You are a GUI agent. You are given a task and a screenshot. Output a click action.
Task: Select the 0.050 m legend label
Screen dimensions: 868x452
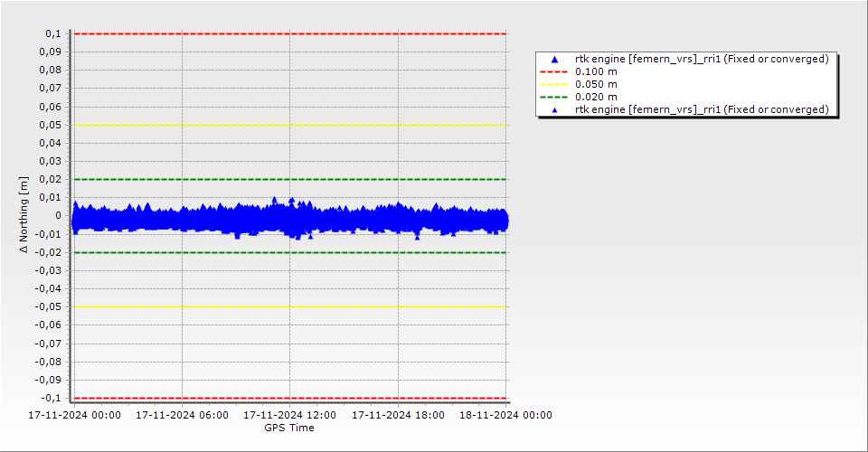pos(597,84)
